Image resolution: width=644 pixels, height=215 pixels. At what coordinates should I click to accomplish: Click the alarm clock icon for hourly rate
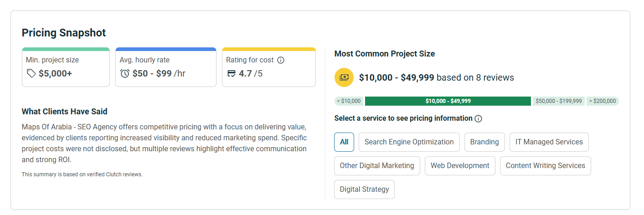(125, 73)
